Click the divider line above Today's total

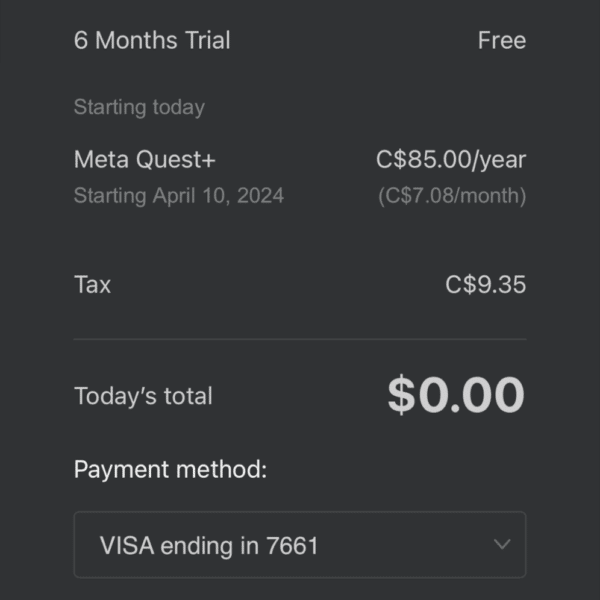(x=300, y=339)
